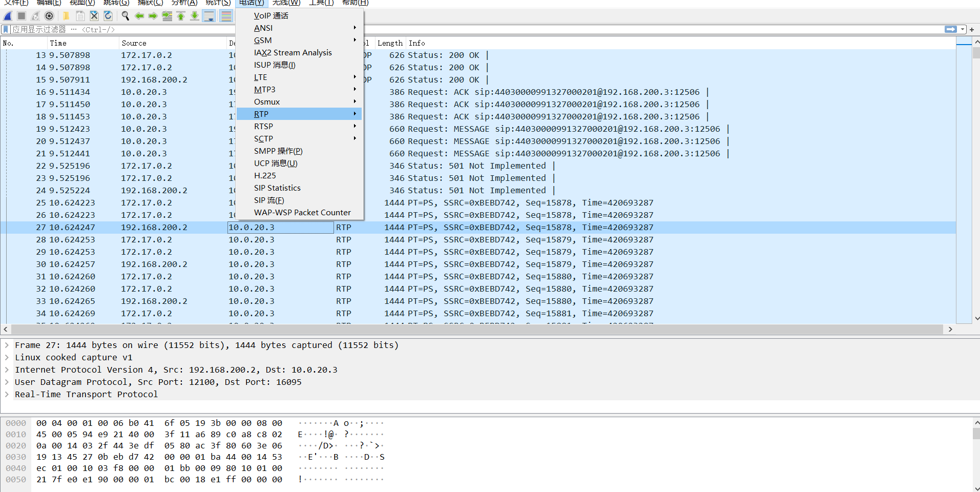Reload the capture file icon

coord(108,16)
